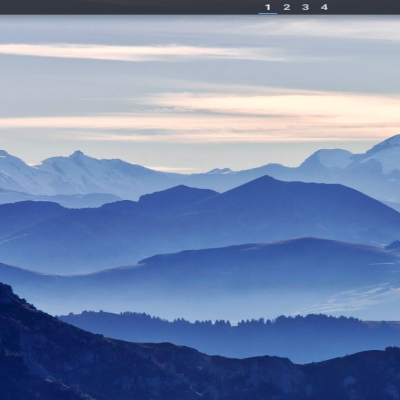The image size is (400, 400).
Task: Switch to workspace 2
Action: tap(287, 7)
